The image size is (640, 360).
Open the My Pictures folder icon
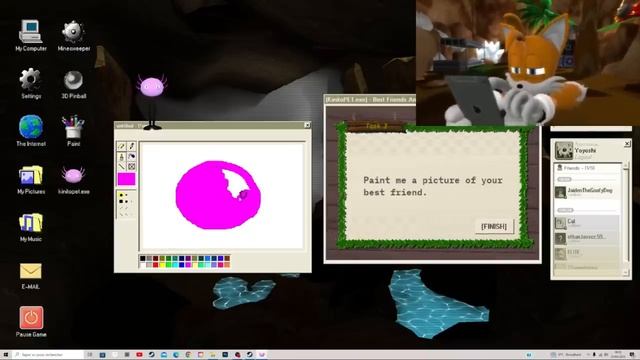tap(31, 179)
